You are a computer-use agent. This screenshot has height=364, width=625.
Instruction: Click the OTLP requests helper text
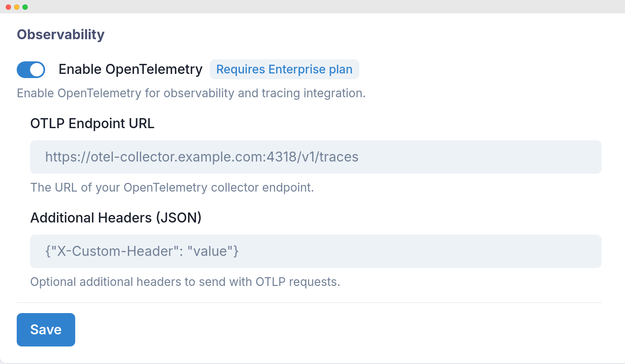(185, 282)
